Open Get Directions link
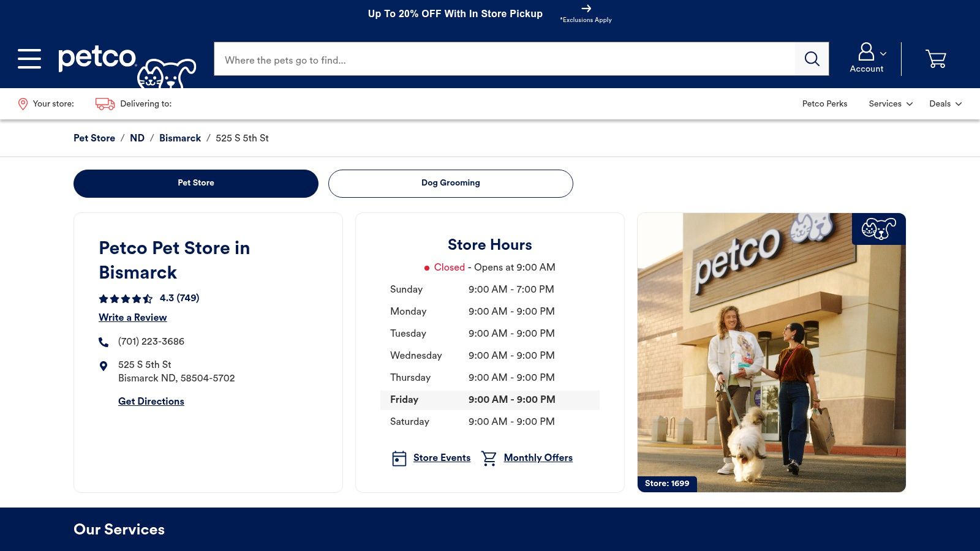Viewport: 980px width, 551px height. (x=151, y=401)
